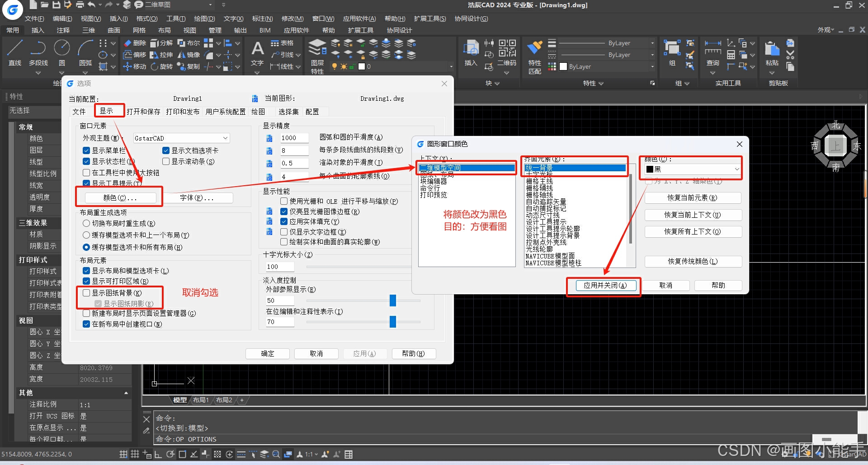This screenshot has width=868, height=465.
Task: Open the 颜色 (黑) color dropdown
Action: (693, 169)
